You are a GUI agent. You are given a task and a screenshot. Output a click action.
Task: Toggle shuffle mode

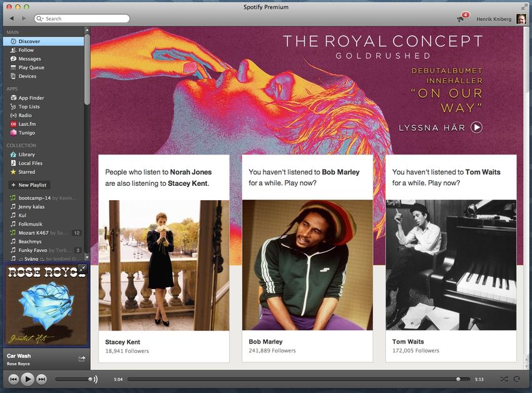(504, 379)
